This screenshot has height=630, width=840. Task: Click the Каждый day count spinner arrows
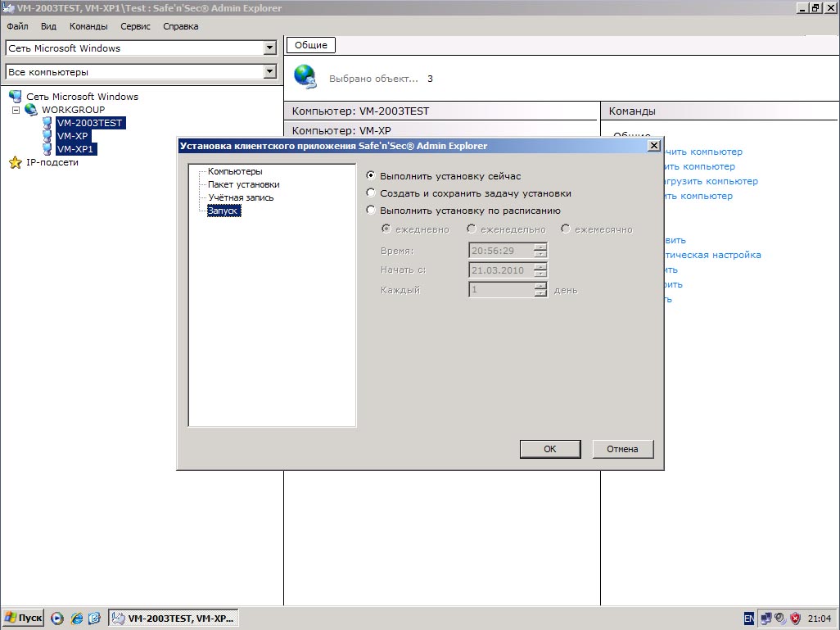click(x=540, y=289)
